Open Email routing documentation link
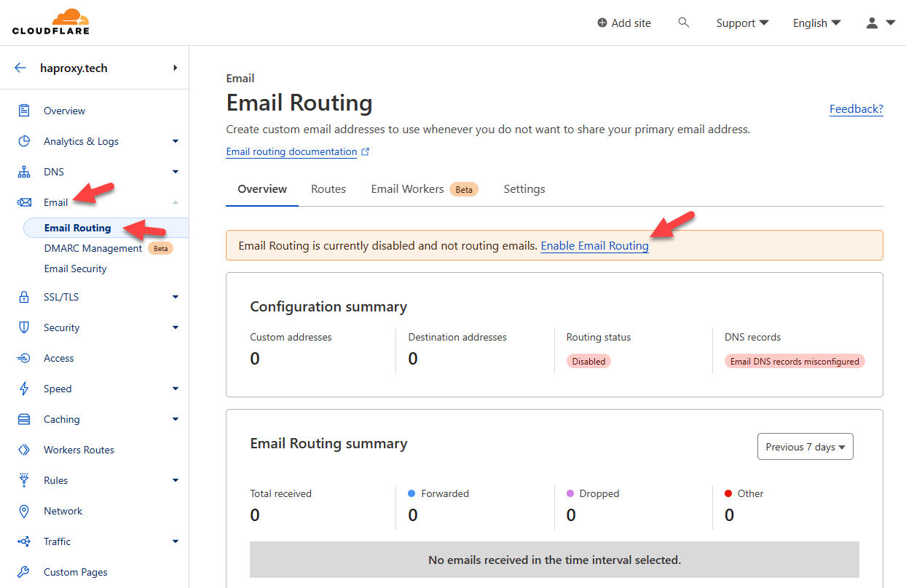 click(291, 152)
